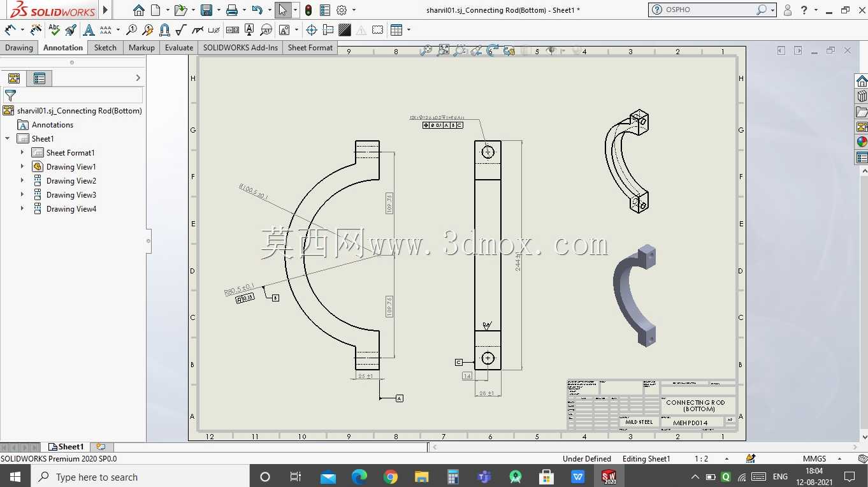Open the Sheet Format tab
Image resolution: width=868 pixels, height=487 pixels.
[x=310, y=48]
